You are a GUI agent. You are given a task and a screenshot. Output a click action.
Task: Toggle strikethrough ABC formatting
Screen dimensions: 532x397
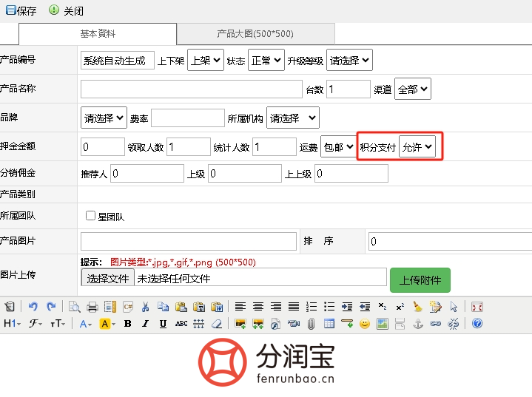point(181,323)
